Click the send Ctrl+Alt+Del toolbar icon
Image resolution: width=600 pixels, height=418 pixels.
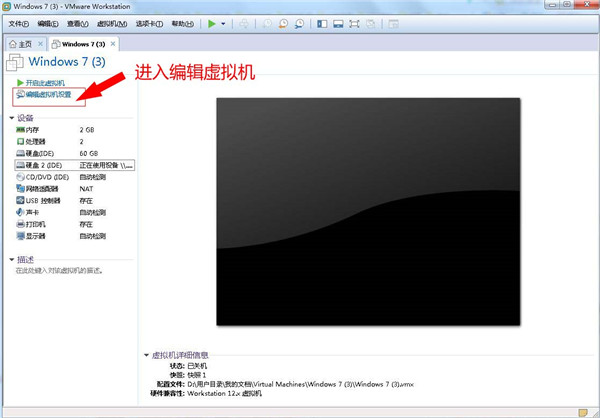(x=244, y=24)
